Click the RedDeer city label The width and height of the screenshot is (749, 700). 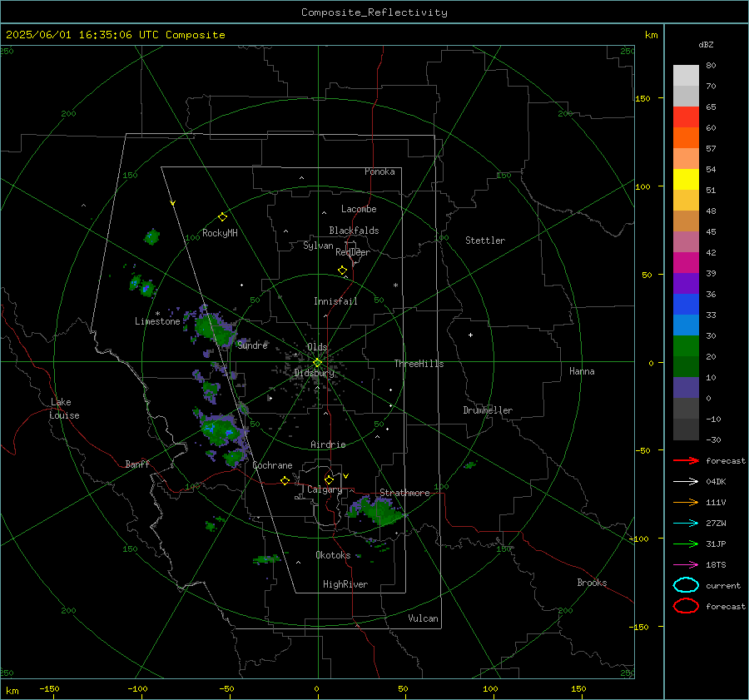[x=353, y=252]
